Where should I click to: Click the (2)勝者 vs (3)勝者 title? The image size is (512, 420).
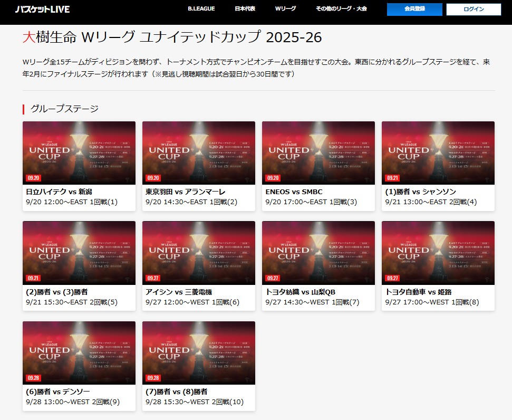(x=57, y=292)
